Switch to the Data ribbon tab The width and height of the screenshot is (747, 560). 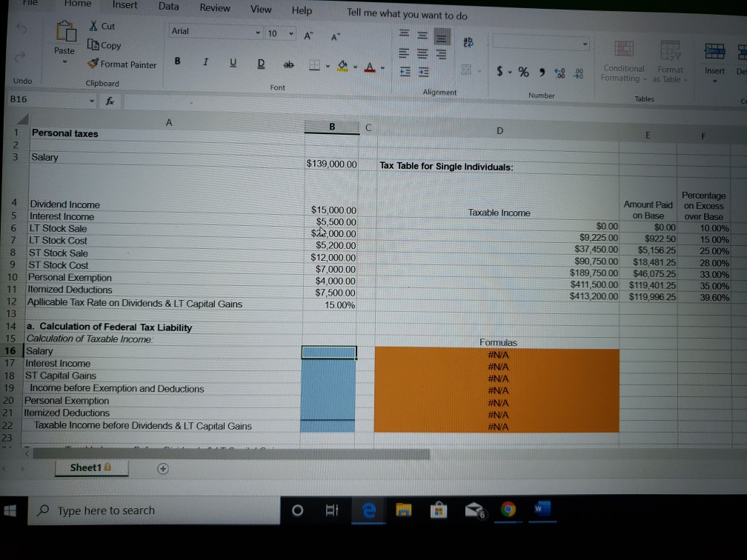(x=168, y=6)
